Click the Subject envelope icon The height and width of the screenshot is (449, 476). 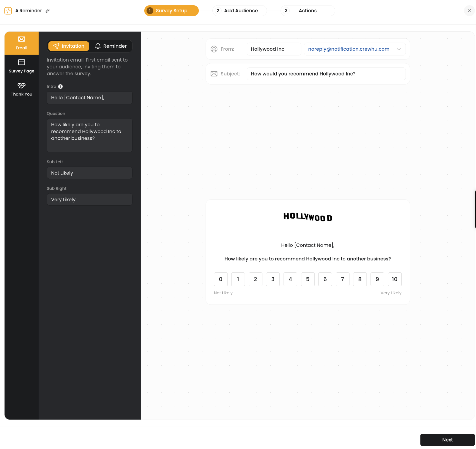(x=214, y=74)
